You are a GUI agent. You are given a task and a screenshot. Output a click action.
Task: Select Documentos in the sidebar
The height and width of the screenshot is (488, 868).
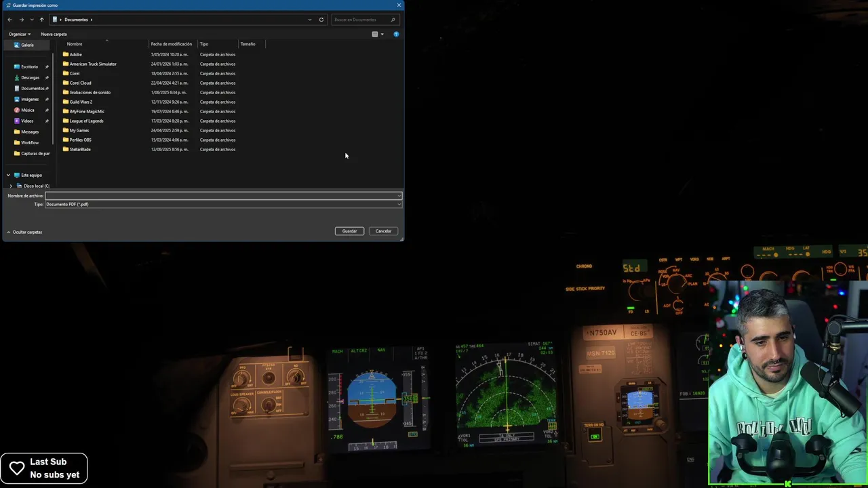pyautogui.click(x=32, y=88)
